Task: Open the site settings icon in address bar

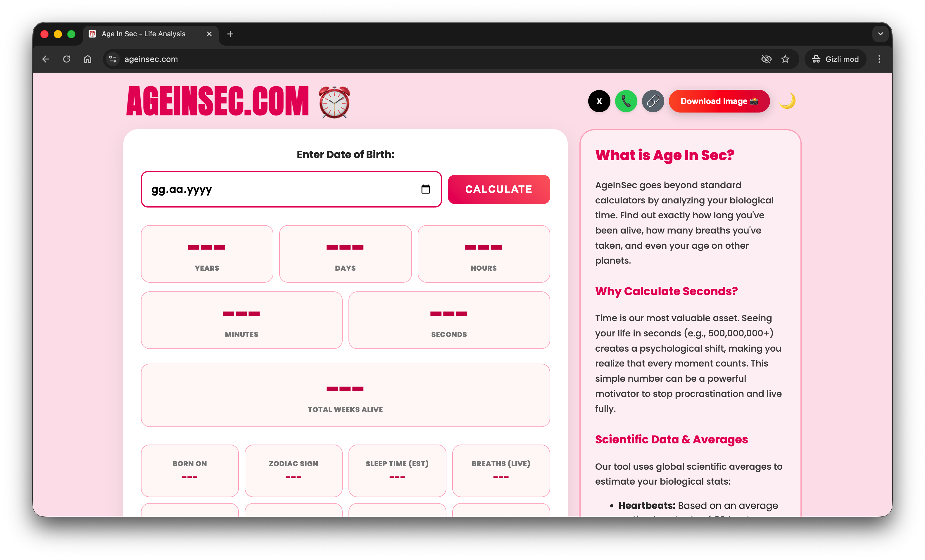Action: [x=113, y=59]
